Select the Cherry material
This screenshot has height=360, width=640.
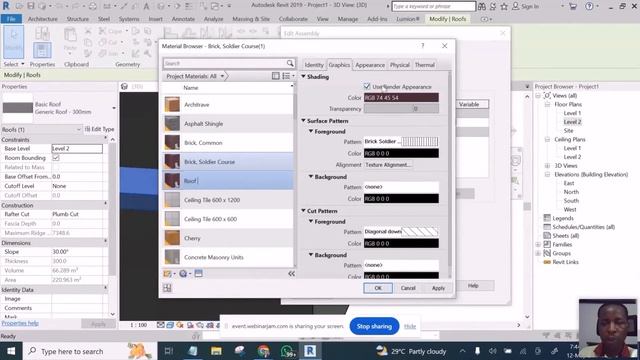coord(228,238)
